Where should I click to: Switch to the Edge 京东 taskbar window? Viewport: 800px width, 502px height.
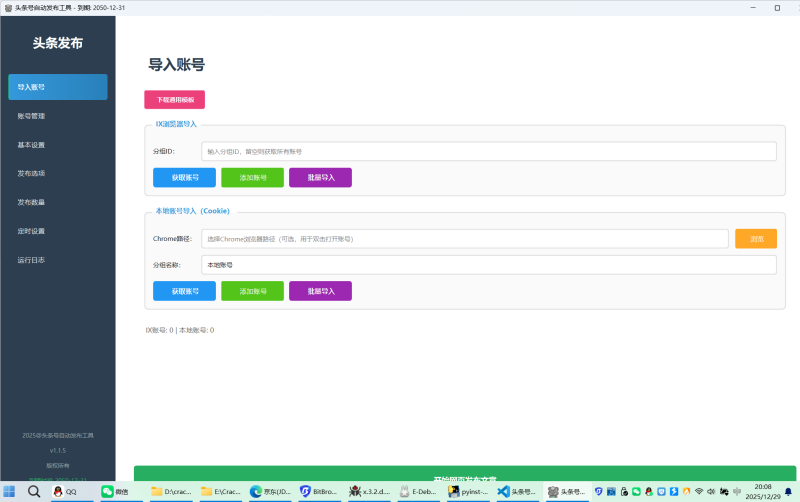(270, 492)
